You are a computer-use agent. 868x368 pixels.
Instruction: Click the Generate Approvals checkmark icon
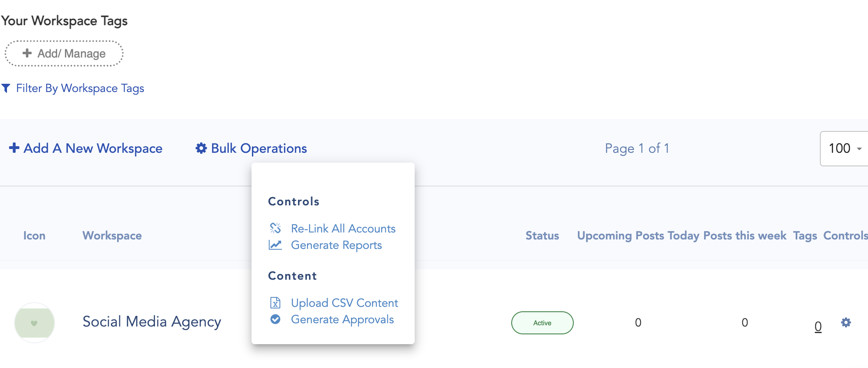(x=275, y=319)
